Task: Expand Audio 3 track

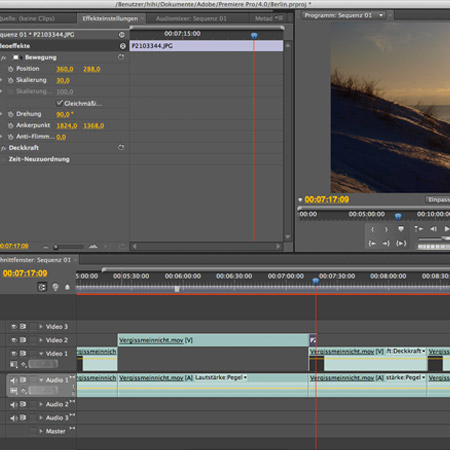Action: 41,418
